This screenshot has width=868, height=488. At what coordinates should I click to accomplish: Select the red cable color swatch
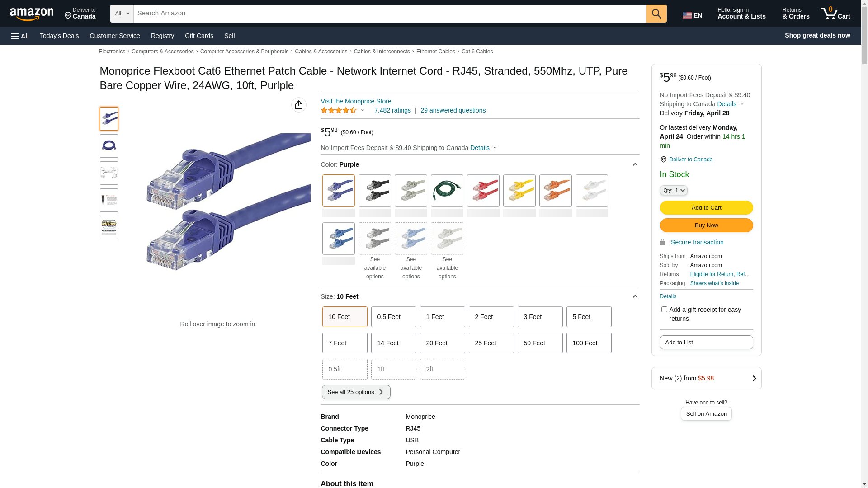point(483,191)
